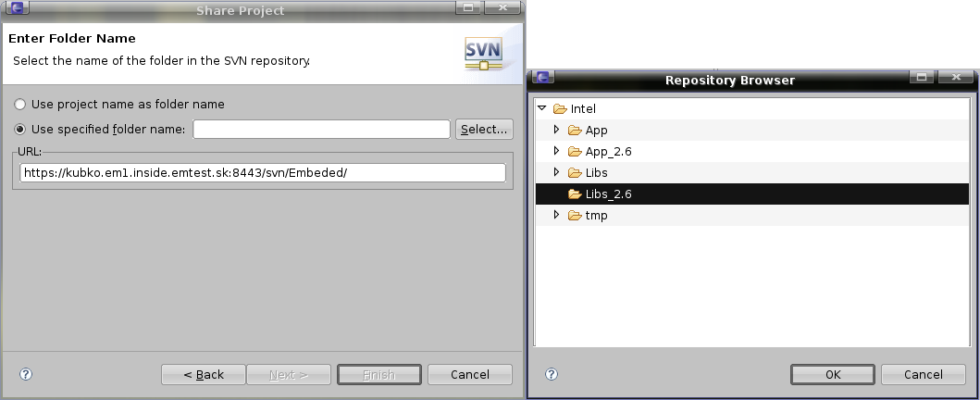Click the Intel folder icon
The height and width of the screenshot is (400, 980).
coord(559,109)
